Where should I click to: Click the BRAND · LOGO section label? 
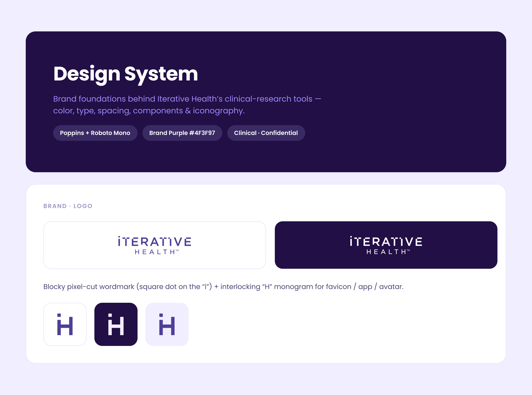68,206
